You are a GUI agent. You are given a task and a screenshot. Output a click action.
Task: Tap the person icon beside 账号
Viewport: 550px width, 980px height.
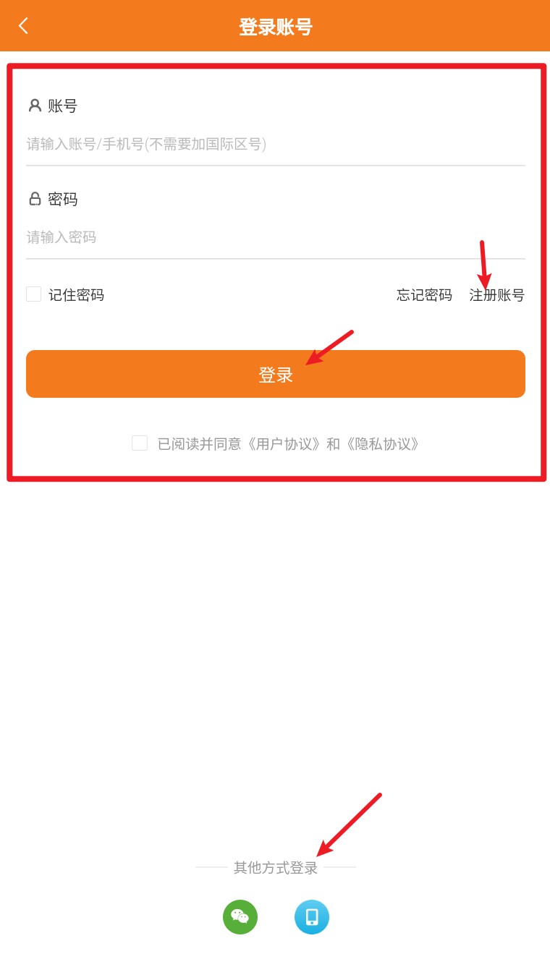(35, 106)
